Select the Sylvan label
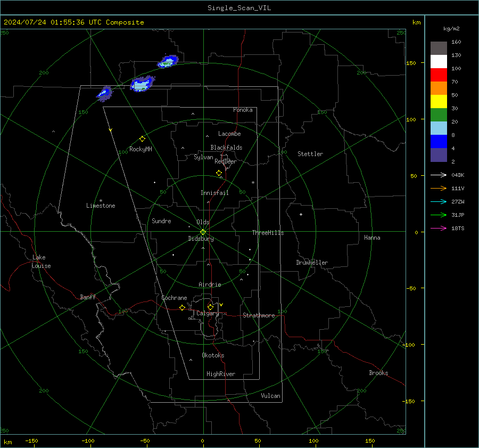Screen dimensions: 479x448 (x=203, y=157)
